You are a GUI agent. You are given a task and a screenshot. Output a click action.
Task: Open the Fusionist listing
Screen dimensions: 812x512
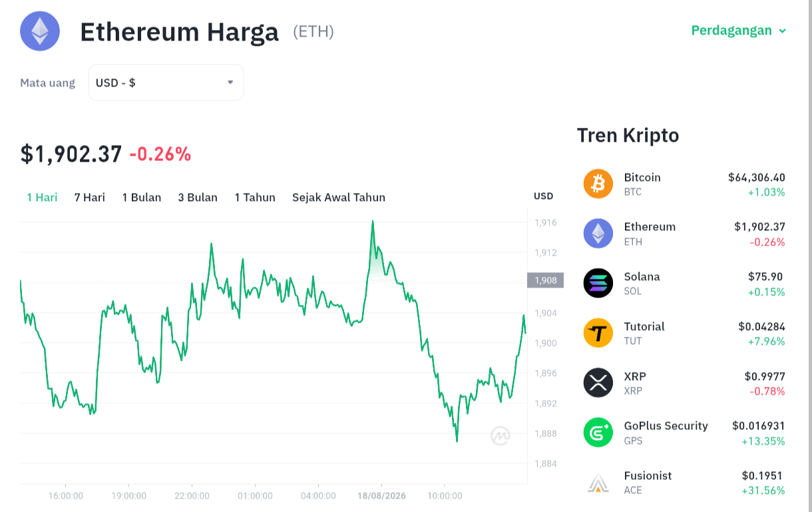[x=684, y=483]
